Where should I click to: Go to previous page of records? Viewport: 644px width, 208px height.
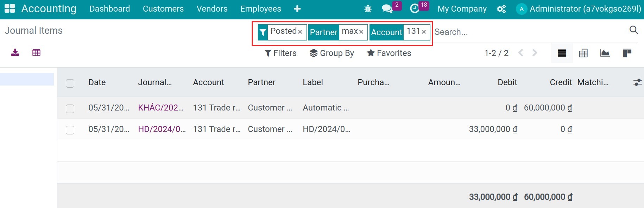pyautogui.click(x=521, y=53)
